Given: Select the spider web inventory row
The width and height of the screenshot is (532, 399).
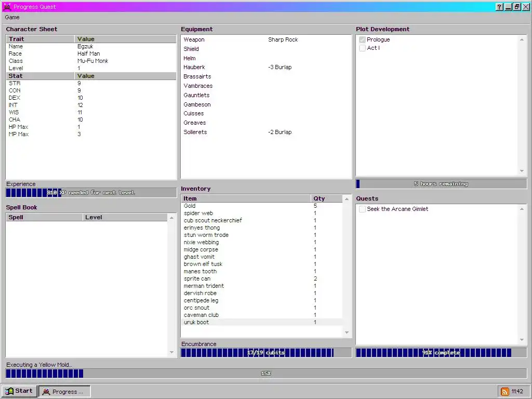Looking at the screenshot, I should (x=262, y=214).
